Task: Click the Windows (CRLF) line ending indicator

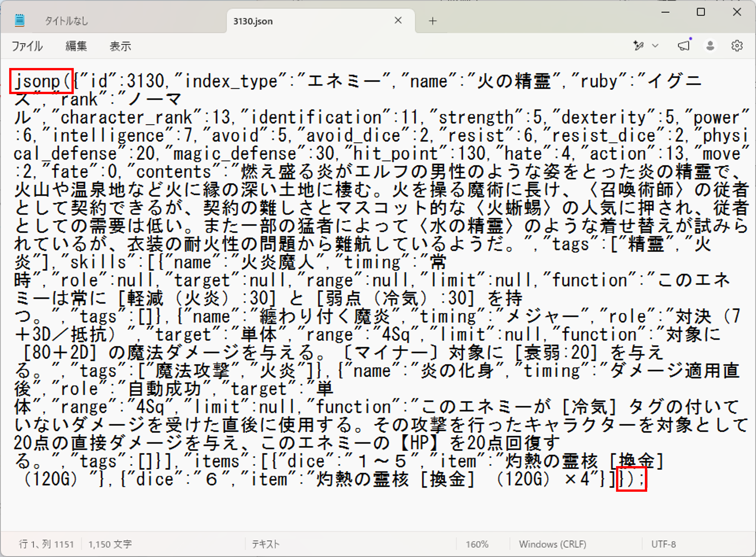Action: click(x=553, y=544)
